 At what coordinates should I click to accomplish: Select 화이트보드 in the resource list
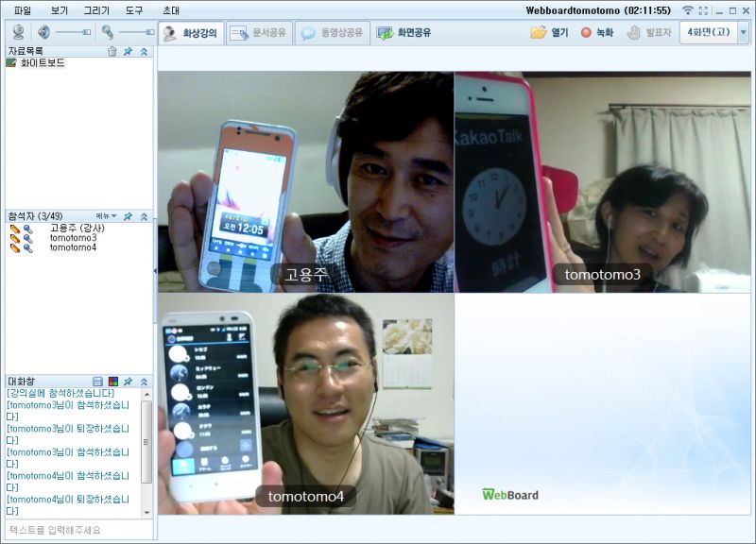42,63
